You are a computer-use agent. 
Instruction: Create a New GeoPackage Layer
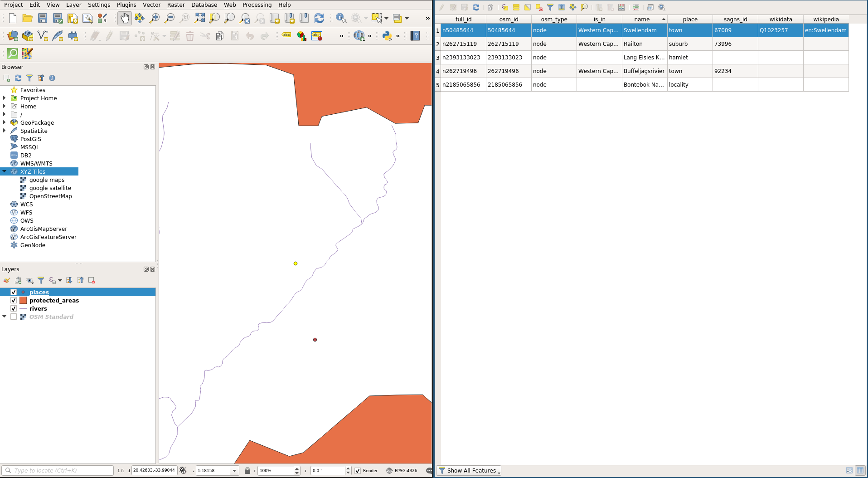pos(28,36)
